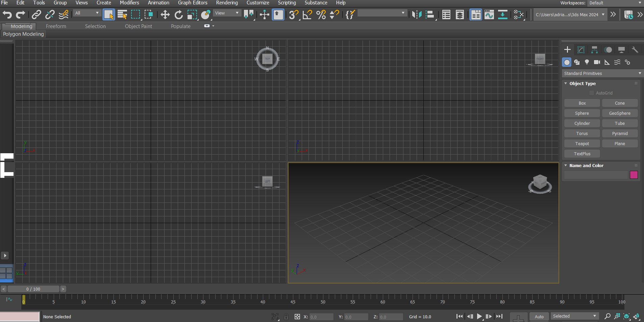Create a Sphere using its button
Viewport: 644px width, 322px height.
pos(582,113)
